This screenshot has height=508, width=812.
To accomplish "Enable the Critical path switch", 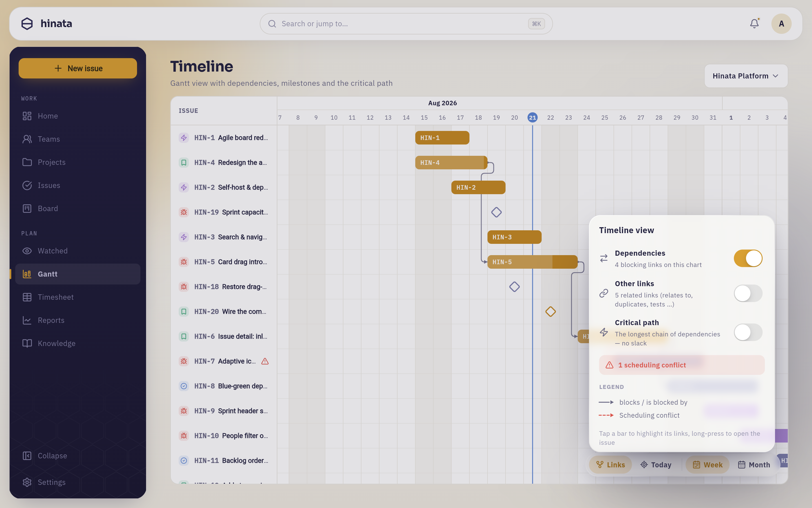I will [748, 332].
